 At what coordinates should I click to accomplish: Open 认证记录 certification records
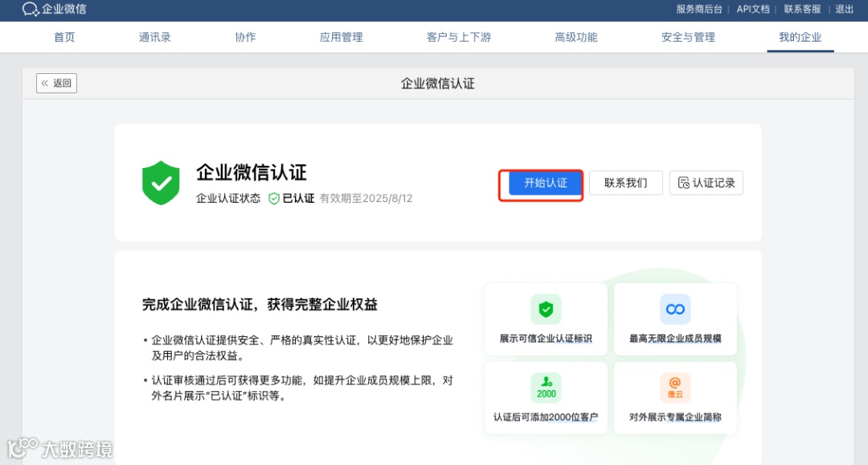pos(706,183)
